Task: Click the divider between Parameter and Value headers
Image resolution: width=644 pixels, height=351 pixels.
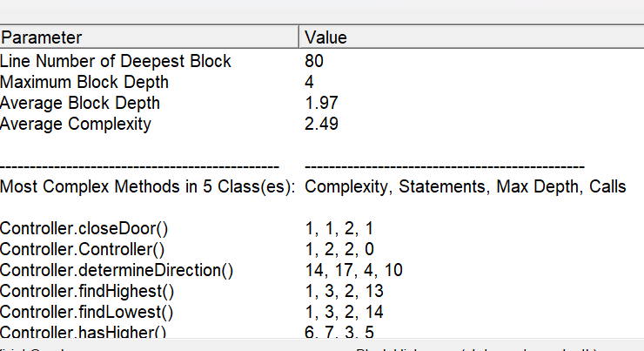Action: 299,37
